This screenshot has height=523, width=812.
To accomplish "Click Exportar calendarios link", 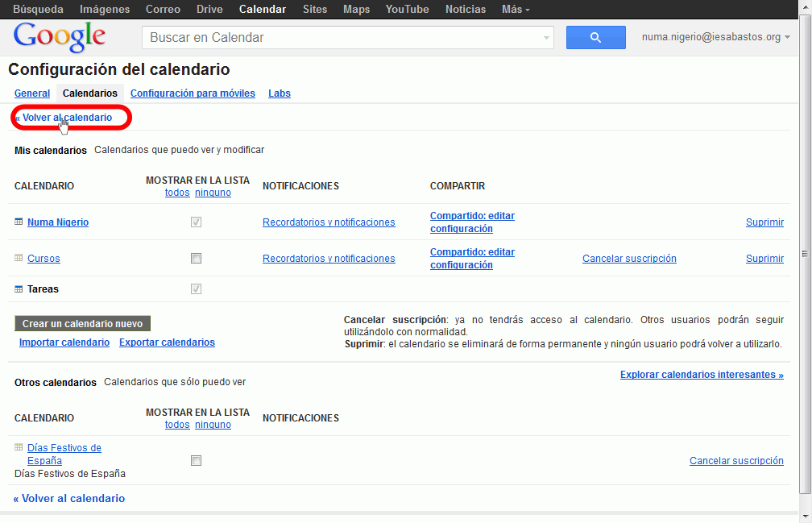I will point(167,342).
